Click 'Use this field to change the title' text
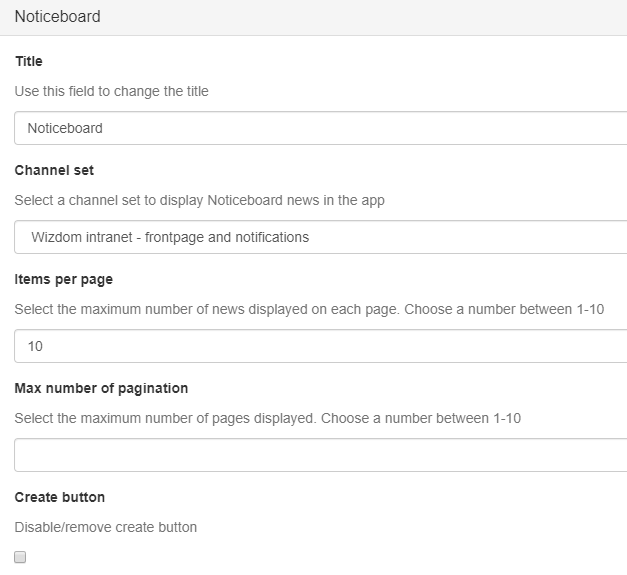The width and height of the screenshot is (627, 575). 111,91
